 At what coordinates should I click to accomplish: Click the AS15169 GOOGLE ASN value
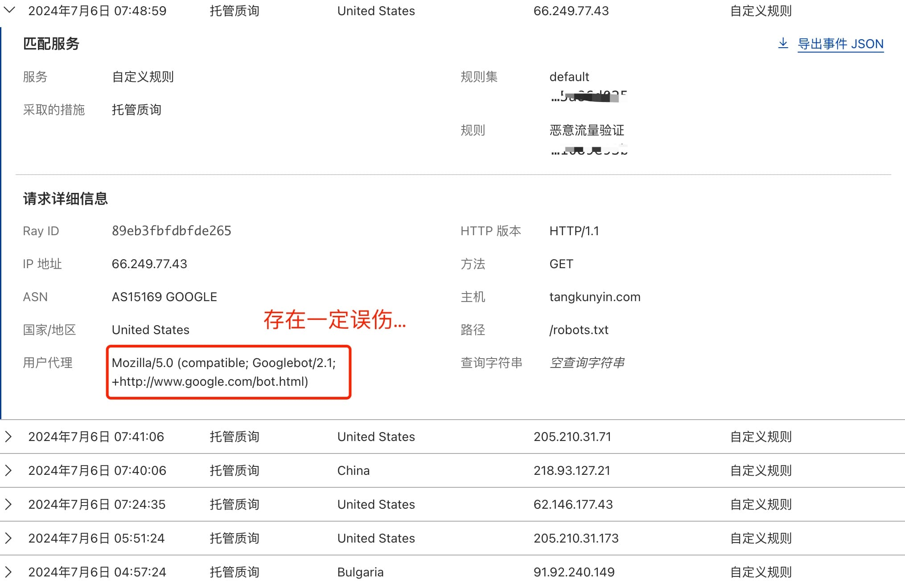[x=164, y=297]
